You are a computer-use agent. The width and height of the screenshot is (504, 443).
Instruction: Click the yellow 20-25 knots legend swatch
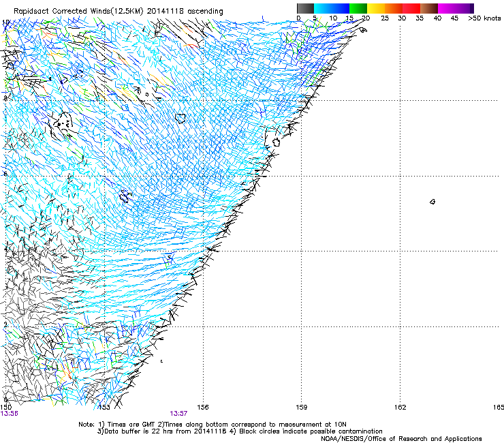click(x=376, y=8)
